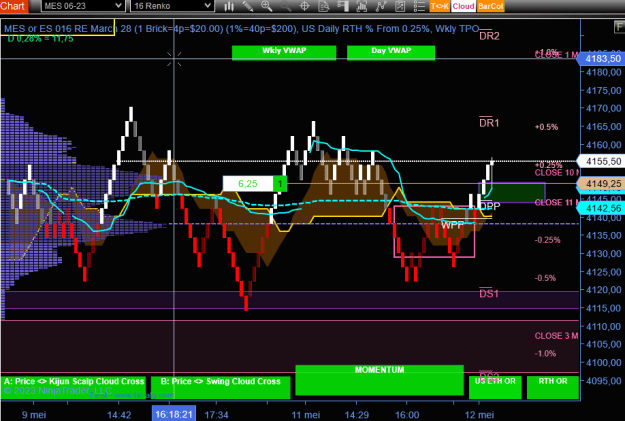Click A: Price <> Kijun Scalp Cloud Cross

(x=73, y=388)
